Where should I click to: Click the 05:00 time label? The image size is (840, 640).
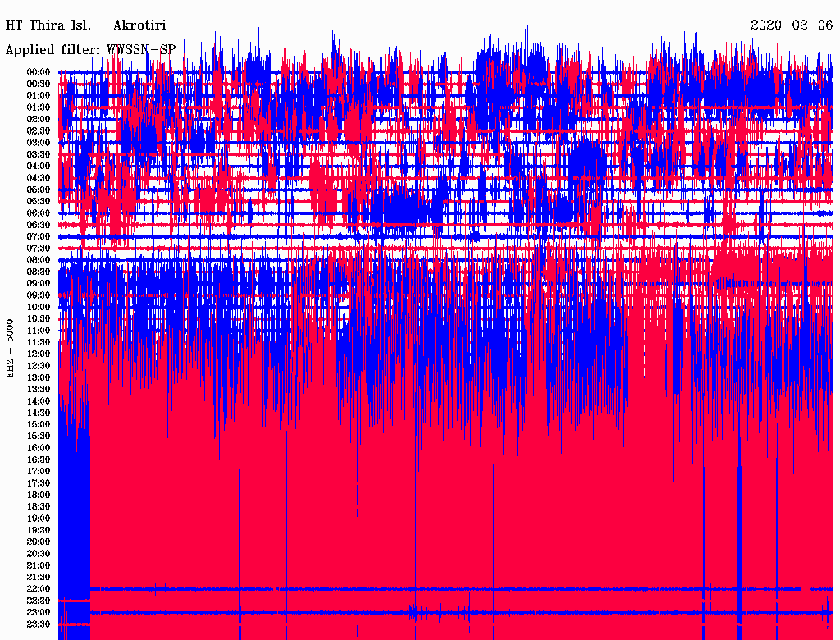click(39, 190)
